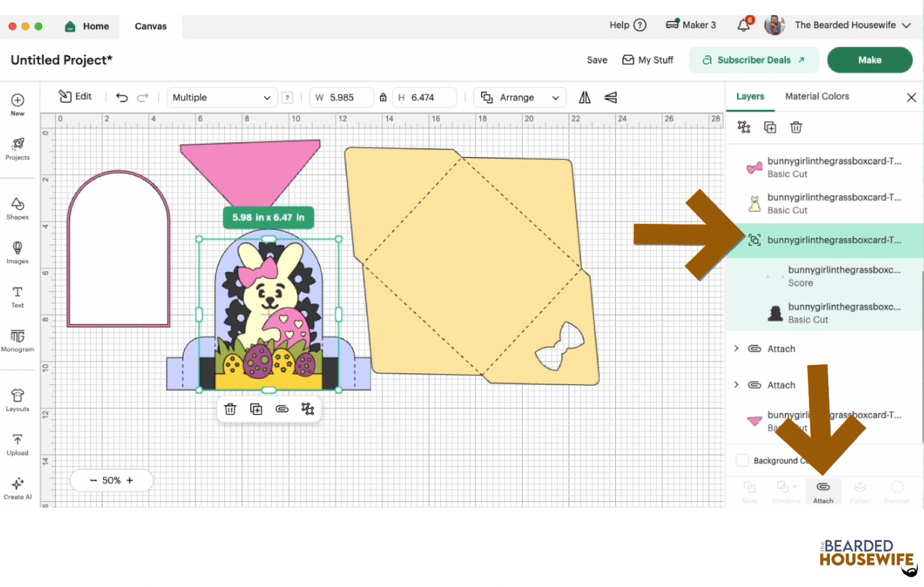924x587 pixels.
Task: Open the Arrange dropdown
Action: coord(520,98)
